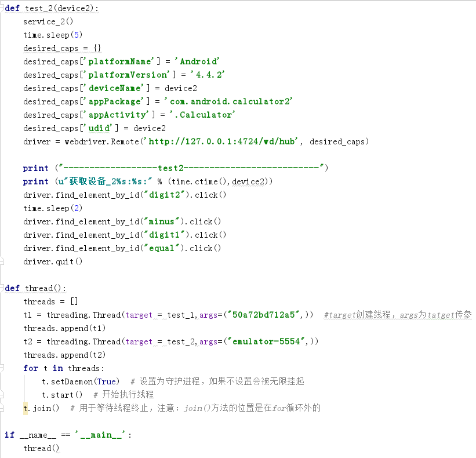The width and height of the screenshot is (476, 458).
Task: Click the "digit2" element id string
Action: 164,195
